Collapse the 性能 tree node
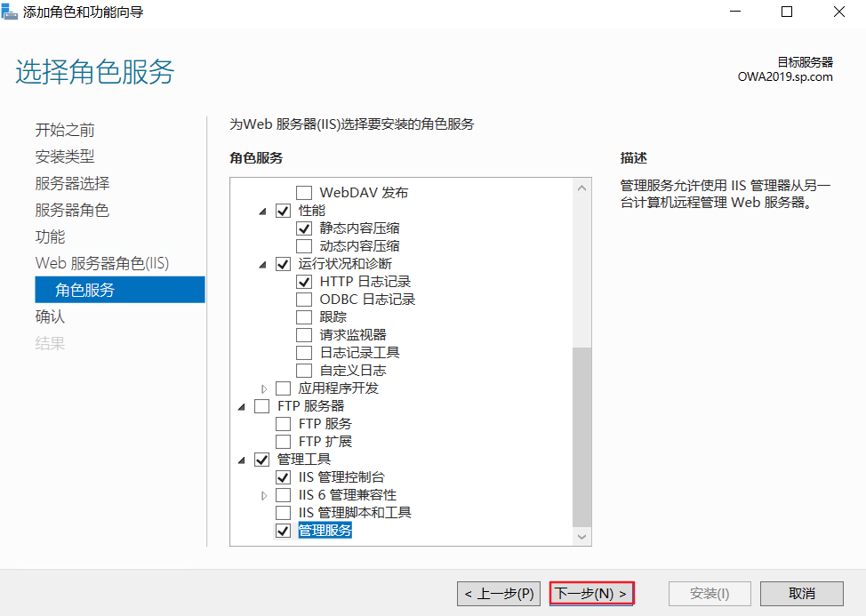866x616 pixels. [x=261, y=210]
